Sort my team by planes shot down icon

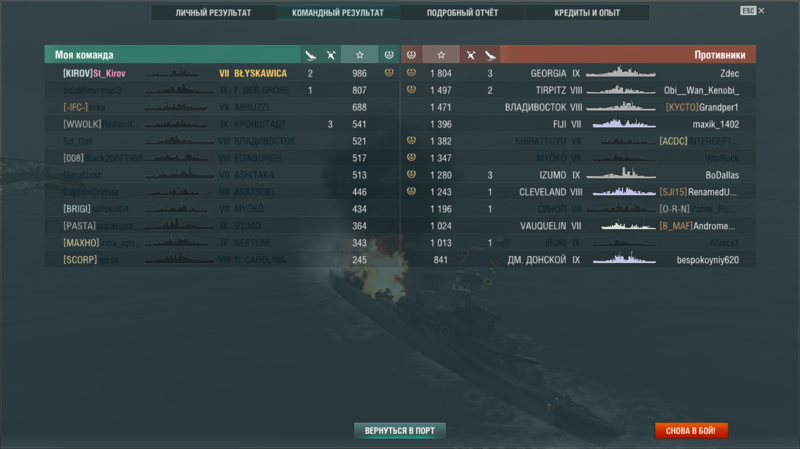[x=331, y=55]
